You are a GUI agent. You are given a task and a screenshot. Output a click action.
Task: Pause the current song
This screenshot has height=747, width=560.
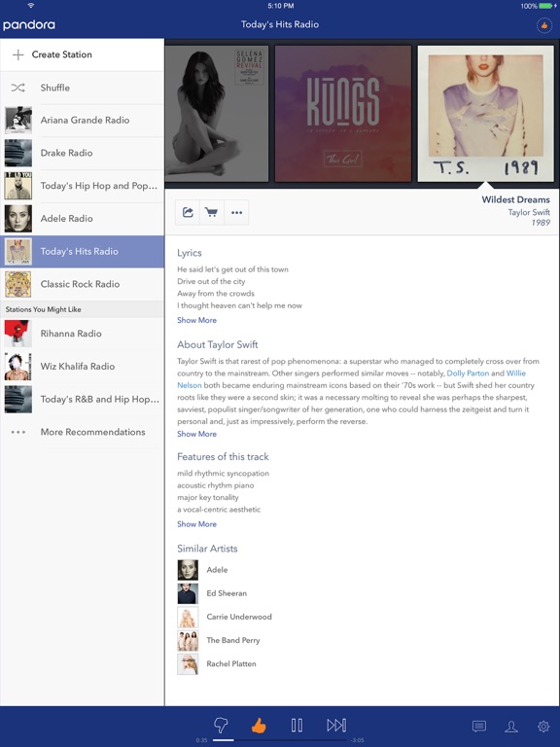[297, 725]
